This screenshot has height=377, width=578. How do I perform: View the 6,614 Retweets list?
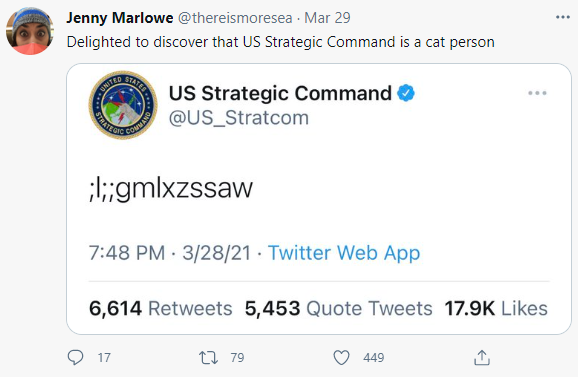click(161, 308)
